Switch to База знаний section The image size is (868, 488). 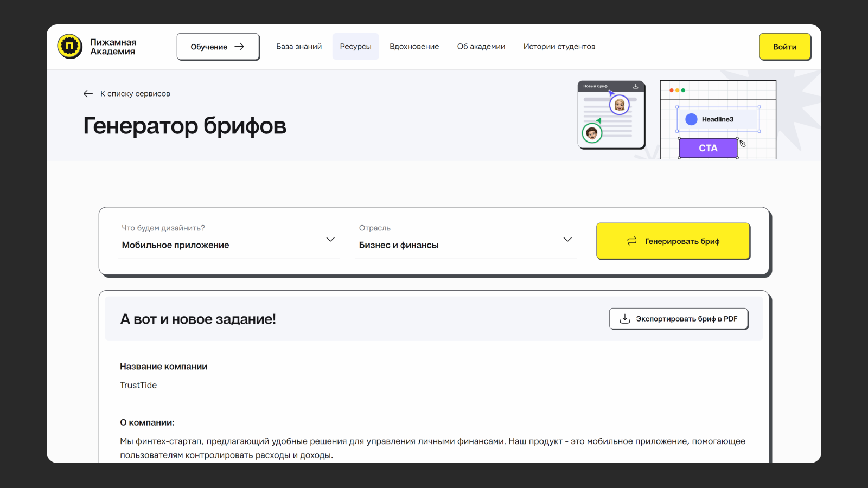[x=298, y=46]
